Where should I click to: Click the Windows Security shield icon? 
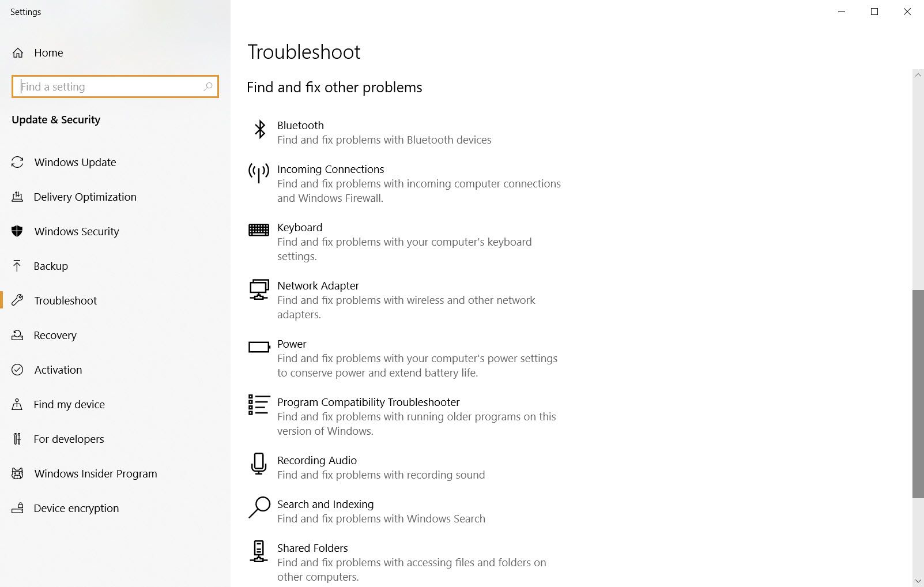tap(18, 231)
